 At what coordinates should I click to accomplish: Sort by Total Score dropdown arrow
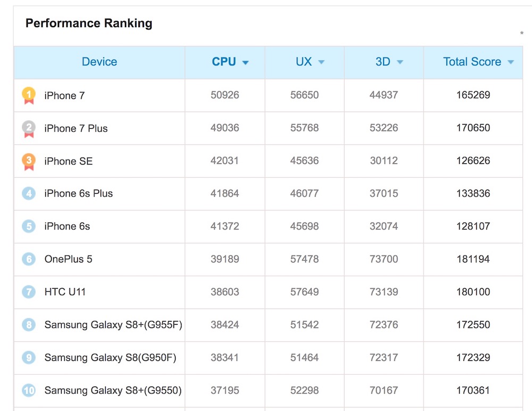[x=511, y=63]
